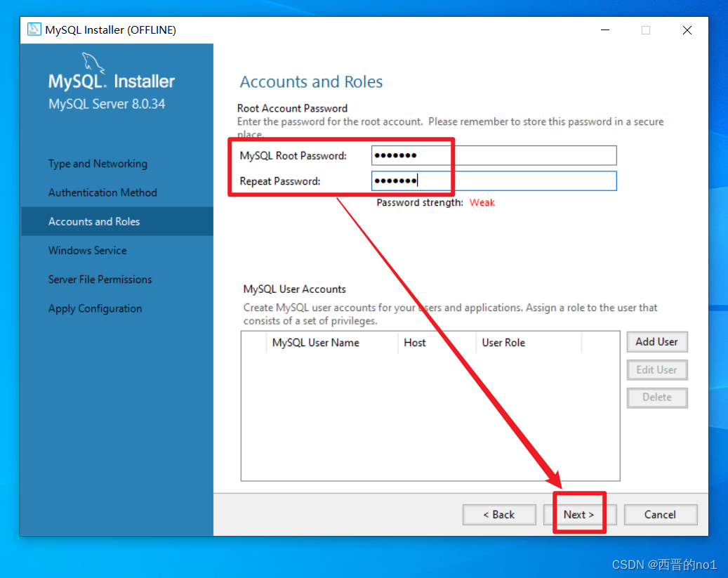This screenshot has width=728, height=578.
Task: Click the Accounts and Roles heading
Action: click(x=311, y=81)
